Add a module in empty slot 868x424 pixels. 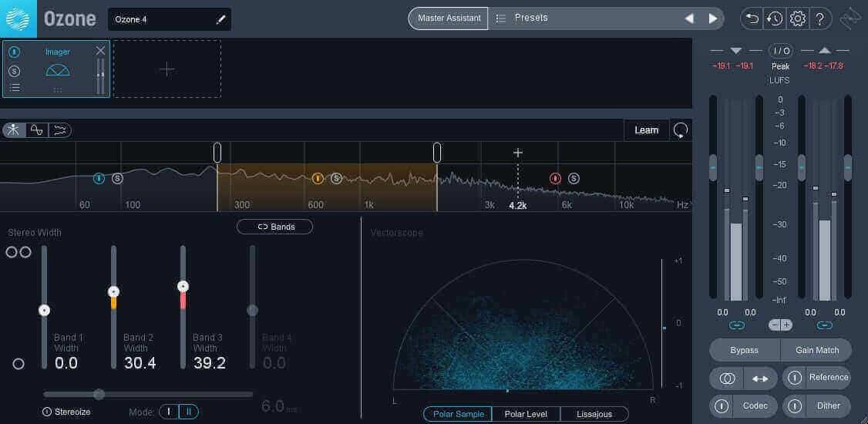click(x=167, y=69)
